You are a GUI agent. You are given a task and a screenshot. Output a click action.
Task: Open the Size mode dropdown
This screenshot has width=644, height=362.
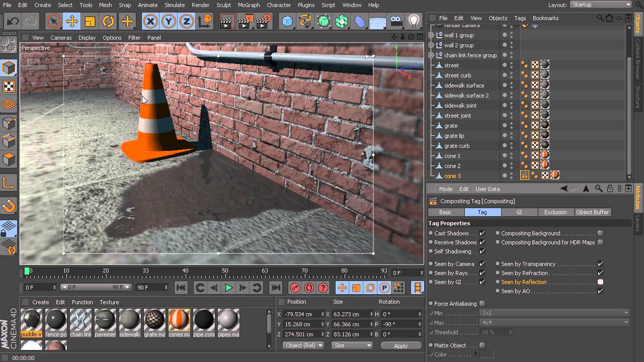point(352,345)
